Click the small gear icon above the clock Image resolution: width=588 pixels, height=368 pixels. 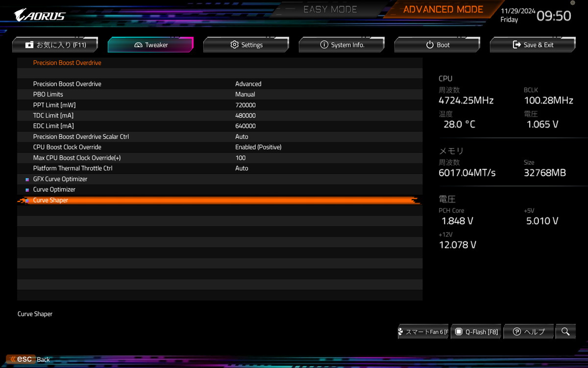point(573,3)
